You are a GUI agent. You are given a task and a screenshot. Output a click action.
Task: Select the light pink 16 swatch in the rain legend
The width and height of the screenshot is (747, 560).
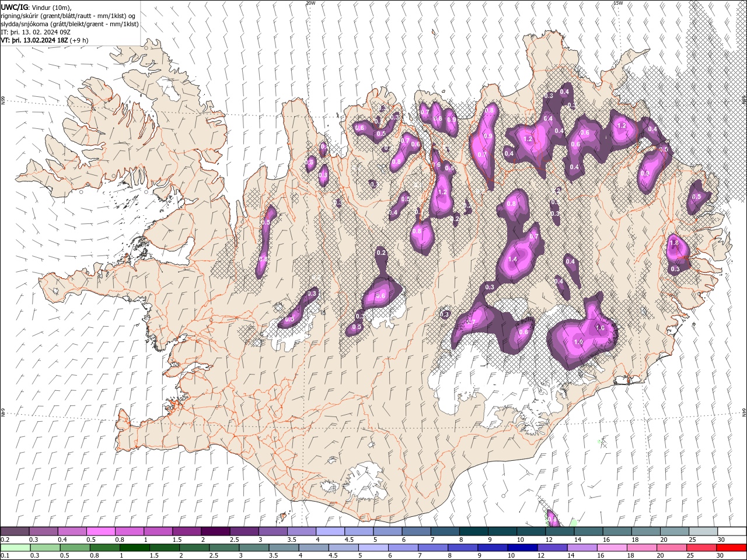pyautogui.click(x=612, y=547)
